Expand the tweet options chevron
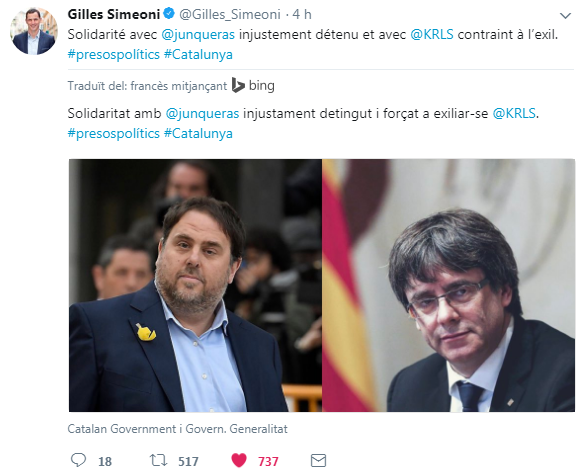 (x=566, y=16)
